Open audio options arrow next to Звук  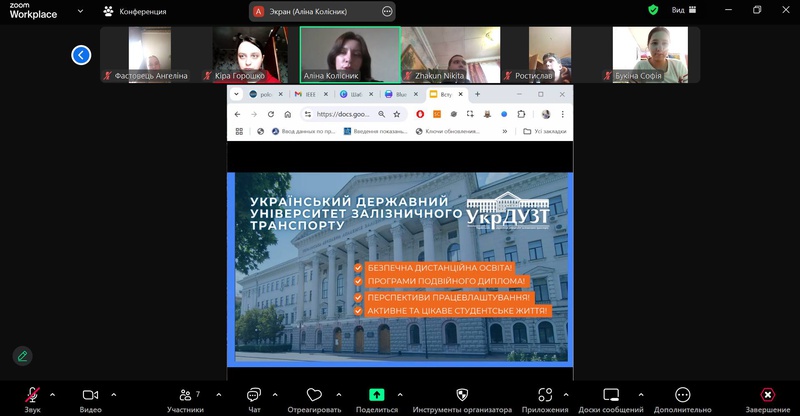coord(52,395)
